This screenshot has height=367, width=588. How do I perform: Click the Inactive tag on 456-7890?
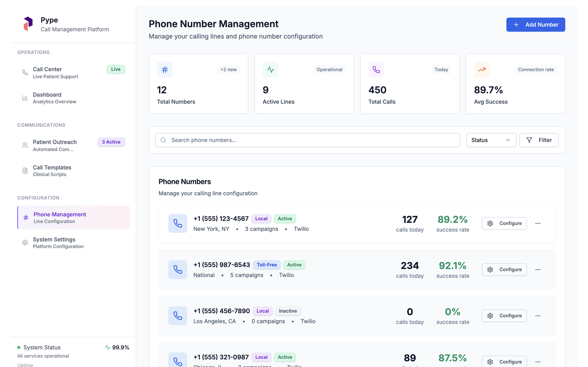tap(288, 311)
